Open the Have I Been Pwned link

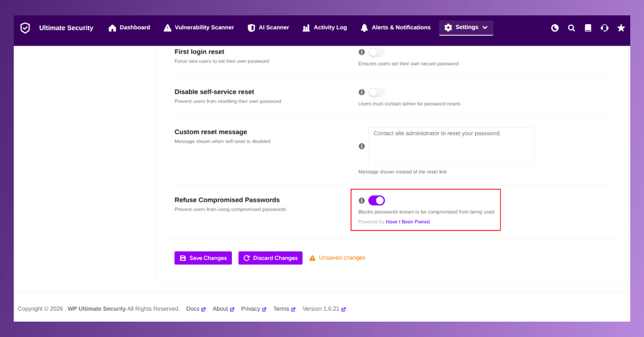point(408,222)
